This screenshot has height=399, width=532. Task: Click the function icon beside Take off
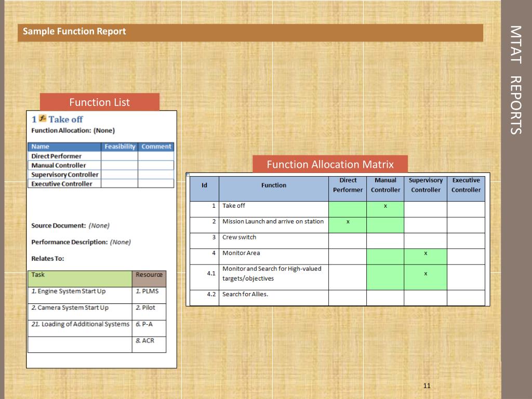(x=43, y=118)
